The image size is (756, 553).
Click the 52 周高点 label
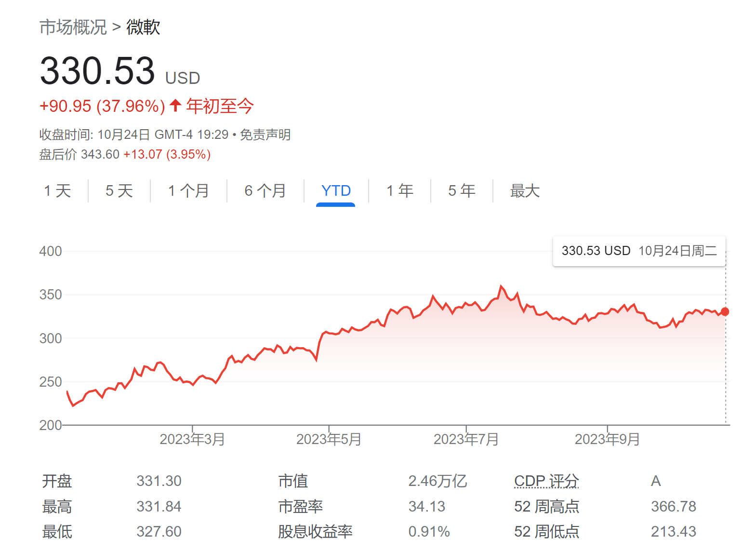point(546,507)
